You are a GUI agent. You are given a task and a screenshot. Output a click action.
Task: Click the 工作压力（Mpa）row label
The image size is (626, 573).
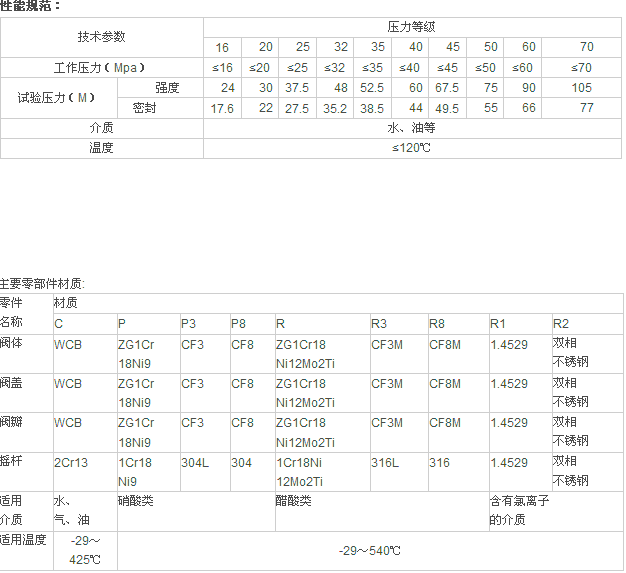100,67
